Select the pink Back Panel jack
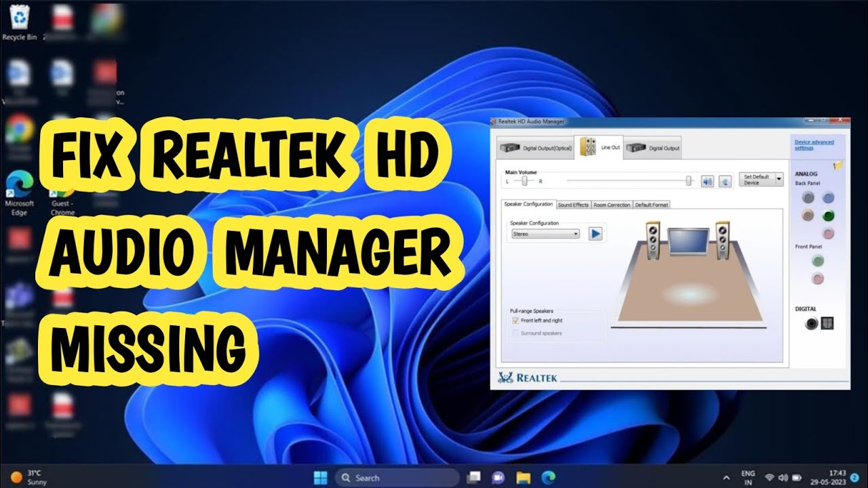868x488 pixels. pyautogui.click(x=828, y=233)
